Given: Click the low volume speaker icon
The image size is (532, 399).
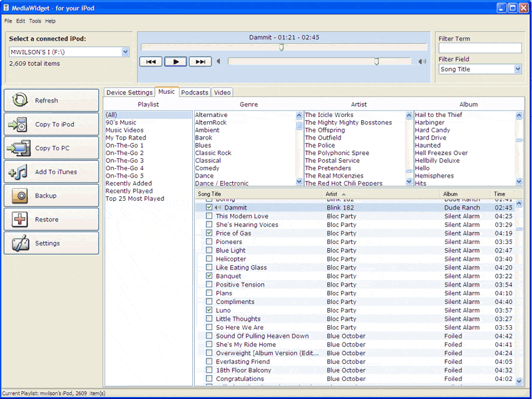Looking at the screenshot, I should point(219,61).
